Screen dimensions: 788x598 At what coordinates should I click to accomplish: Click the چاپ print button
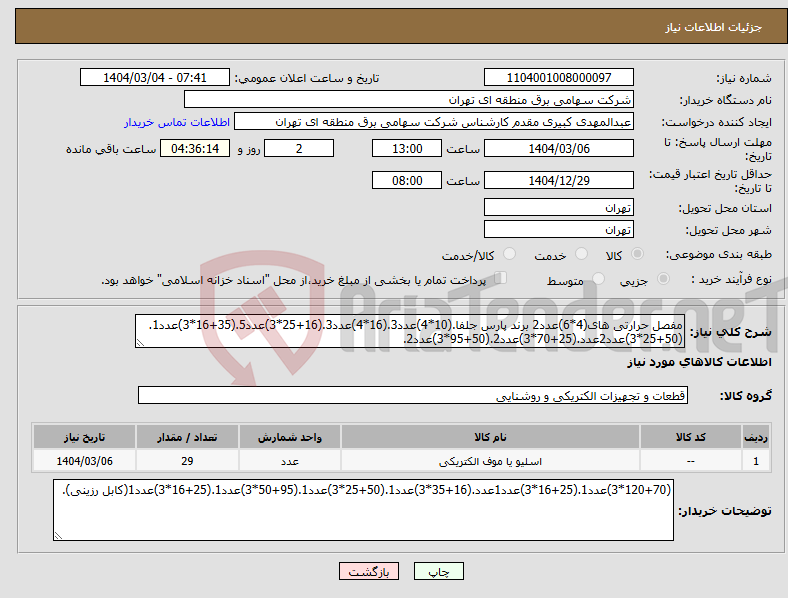[439, 571]
